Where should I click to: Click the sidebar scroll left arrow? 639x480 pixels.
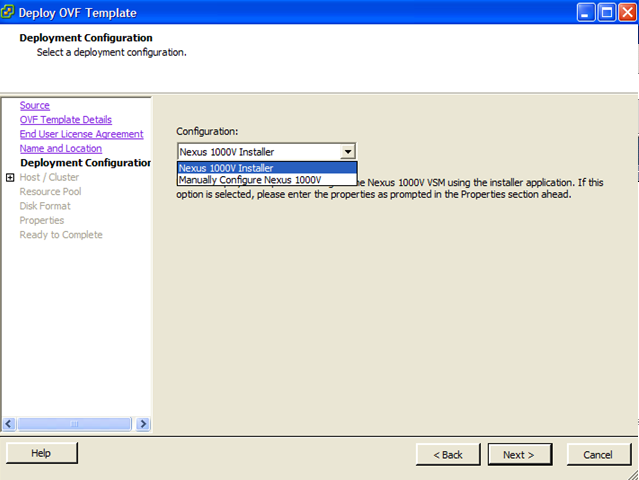point(9,424)
